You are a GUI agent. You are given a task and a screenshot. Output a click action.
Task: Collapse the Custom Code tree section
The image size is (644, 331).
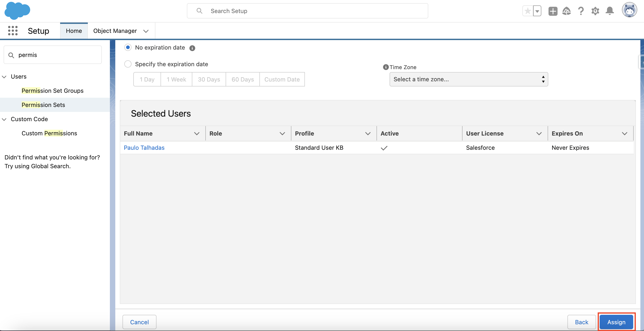pyautogui.click(x=4, y=119)
